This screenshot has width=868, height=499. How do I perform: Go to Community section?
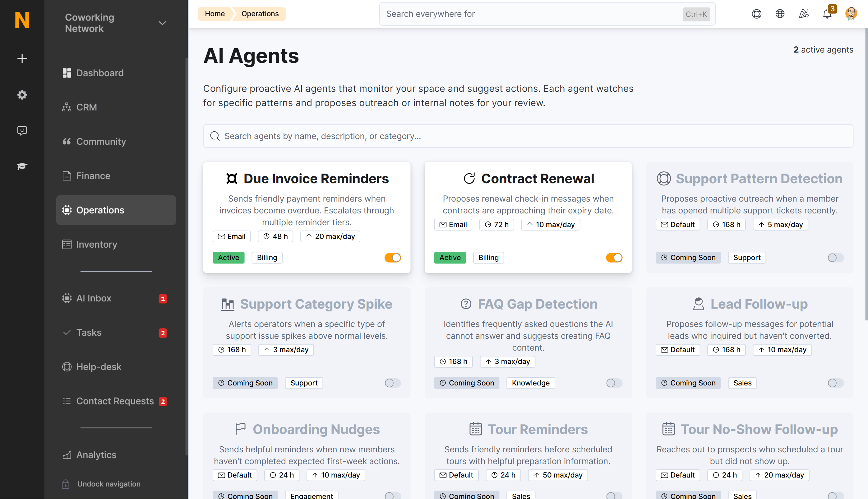click(116, 142)
